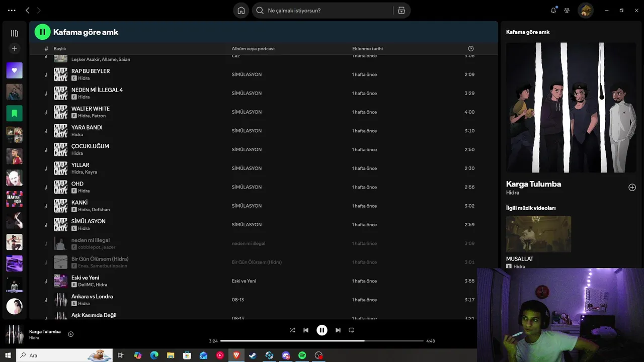Click the Windows taskbar search box 'Ara'
This screenshot has width=644, height=362.
coord(64,355)
